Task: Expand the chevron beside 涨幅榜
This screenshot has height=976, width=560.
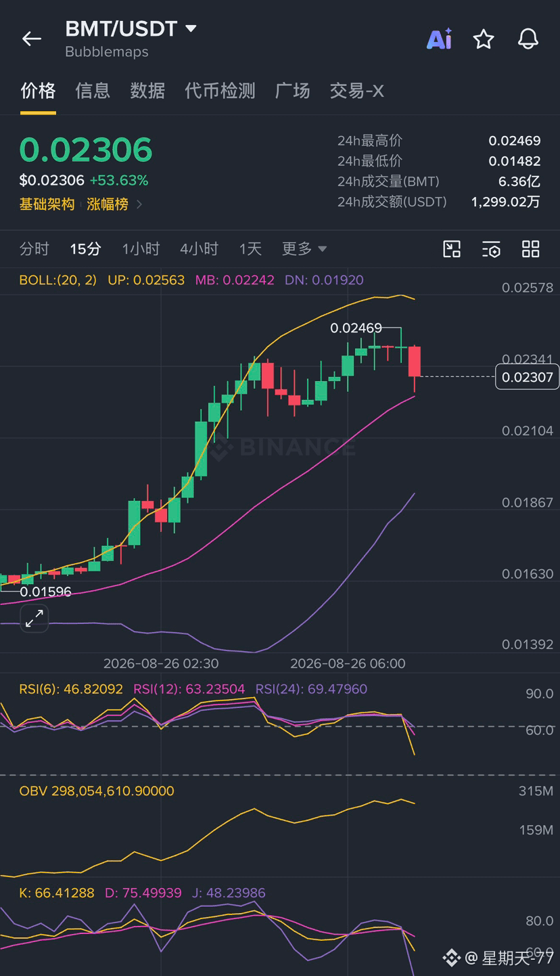Action: click(139, 204)
